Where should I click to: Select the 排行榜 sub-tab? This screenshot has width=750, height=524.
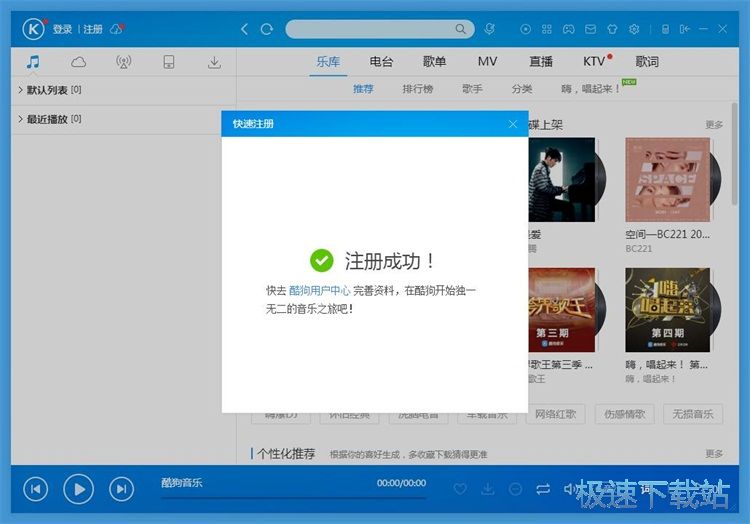pos(418,89)
